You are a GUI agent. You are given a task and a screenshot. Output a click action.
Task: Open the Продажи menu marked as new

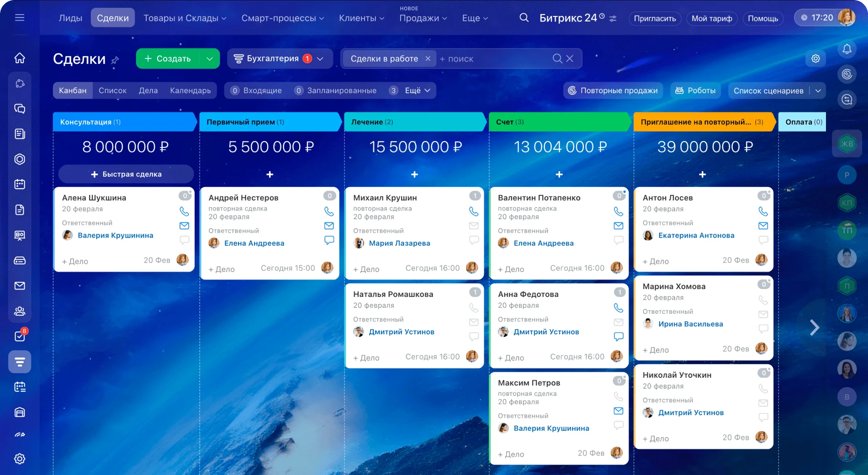(422, 18)
